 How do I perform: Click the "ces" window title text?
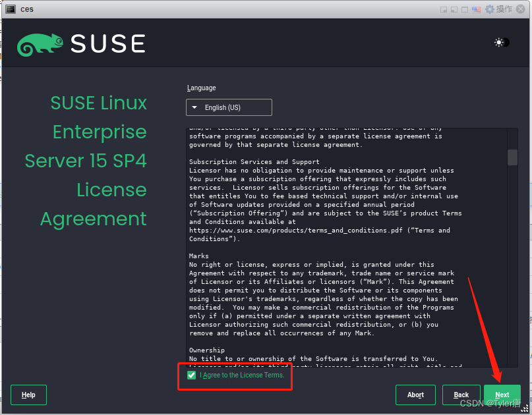pos(27,9)
